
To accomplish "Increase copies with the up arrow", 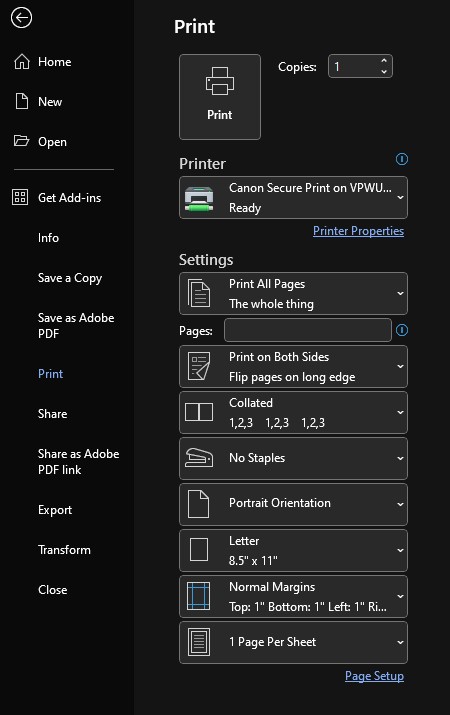I will (x=384, y=61).
